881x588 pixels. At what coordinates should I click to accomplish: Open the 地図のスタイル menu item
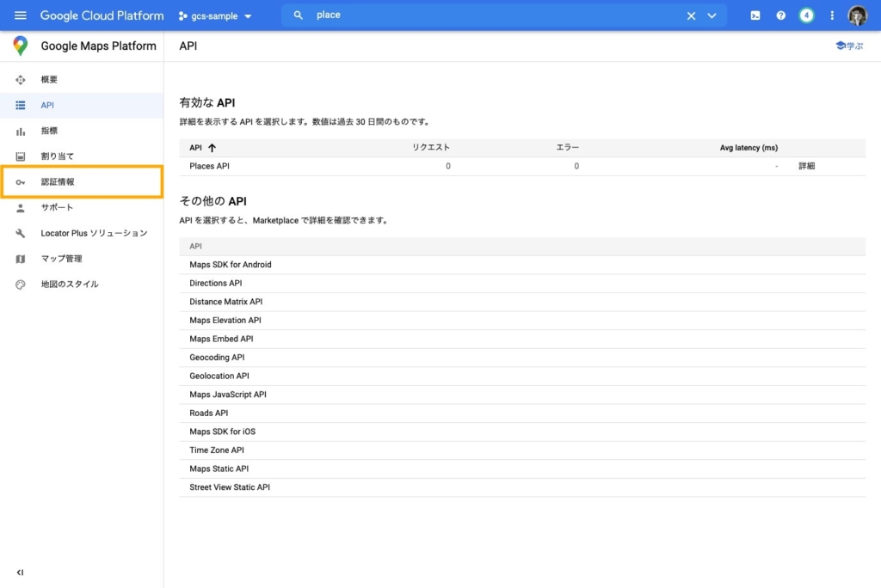coord(82,285)
